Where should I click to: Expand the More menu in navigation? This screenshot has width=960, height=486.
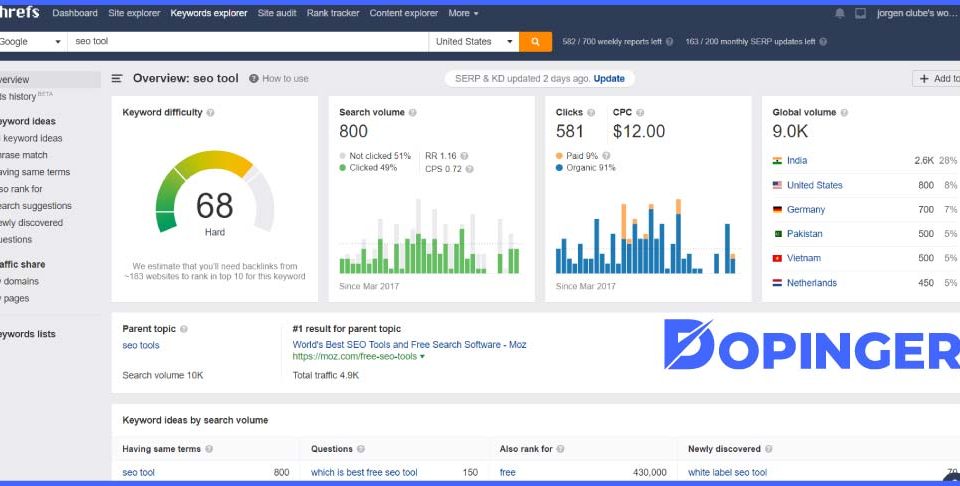pyautogui.click(x=463, y=13)
